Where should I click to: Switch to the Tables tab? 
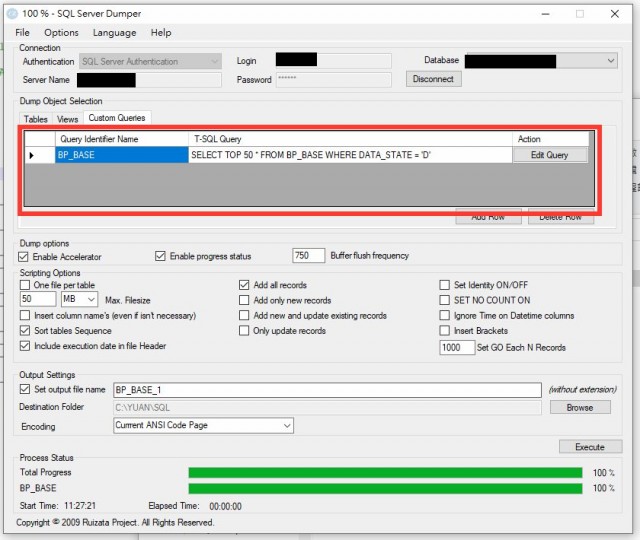click(35, 119)
